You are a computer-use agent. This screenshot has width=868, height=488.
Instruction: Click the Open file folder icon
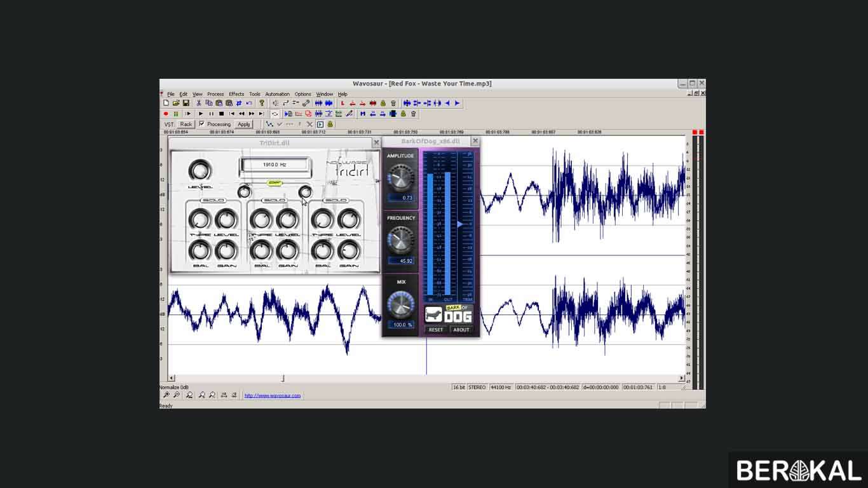tap(176, 103)
